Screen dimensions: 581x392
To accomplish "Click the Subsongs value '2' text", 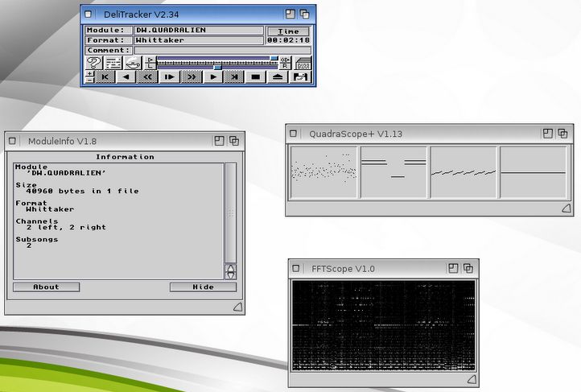I will [29, 246].
